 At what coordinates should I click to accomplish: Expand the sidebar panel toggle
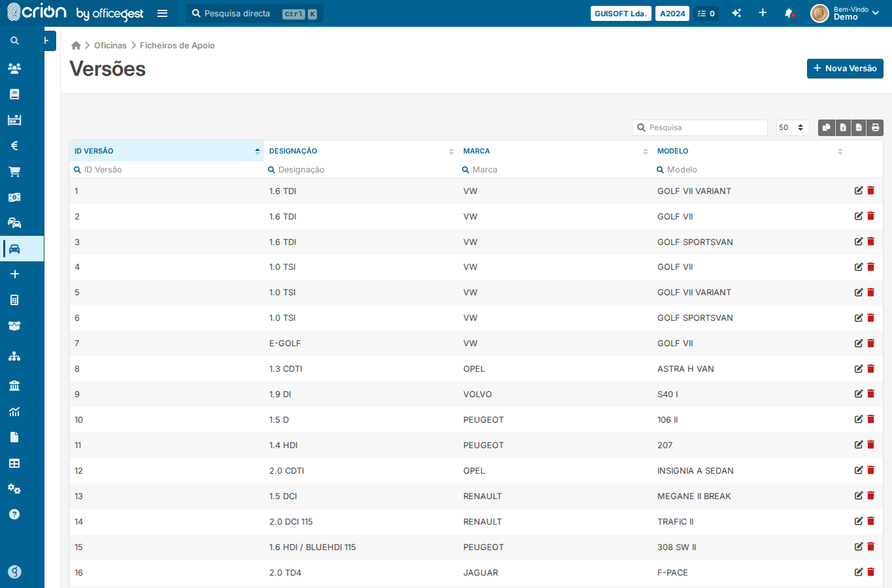[x=49, y=41]
